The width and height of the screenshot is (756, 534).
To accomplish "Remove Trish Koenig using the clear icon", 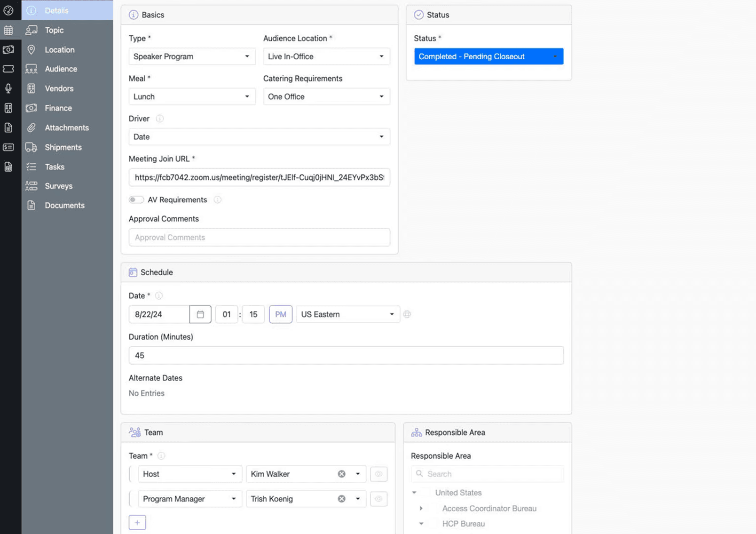I will coord(342,499).
